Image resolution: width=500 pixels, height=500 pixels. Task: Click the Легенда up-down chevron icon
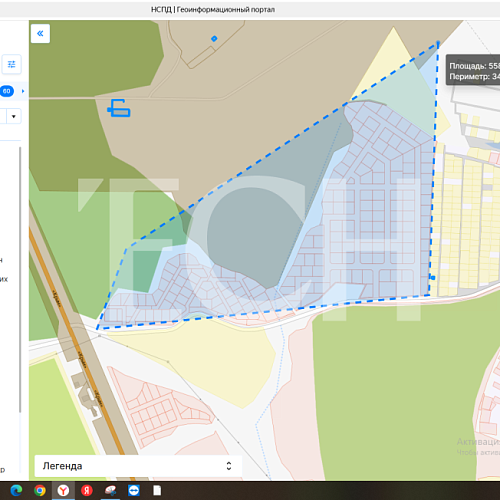pyautogui.click(x=229, y=466)
